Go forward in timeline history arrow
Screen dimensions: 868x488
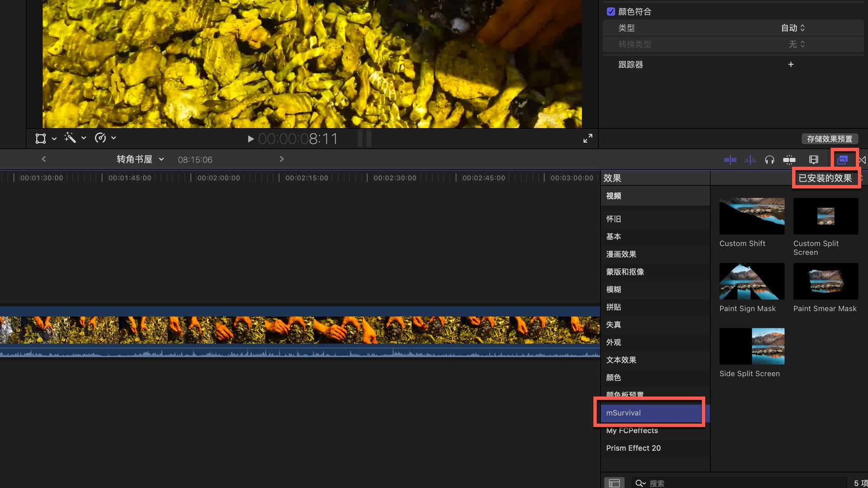(x=282, y=159)
